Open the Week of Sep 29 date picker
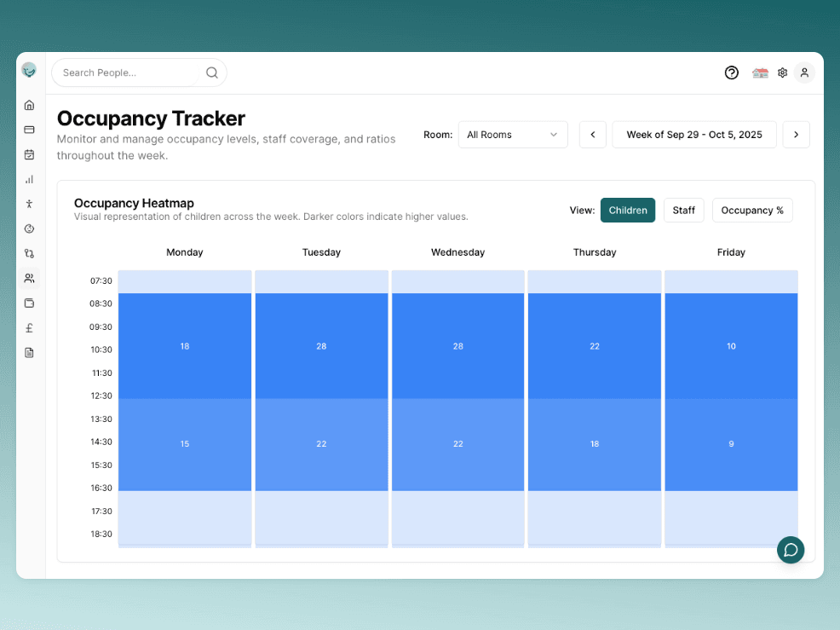Viewport: 840px width, 630px height. pyautogui.click(x=693, y=135)
